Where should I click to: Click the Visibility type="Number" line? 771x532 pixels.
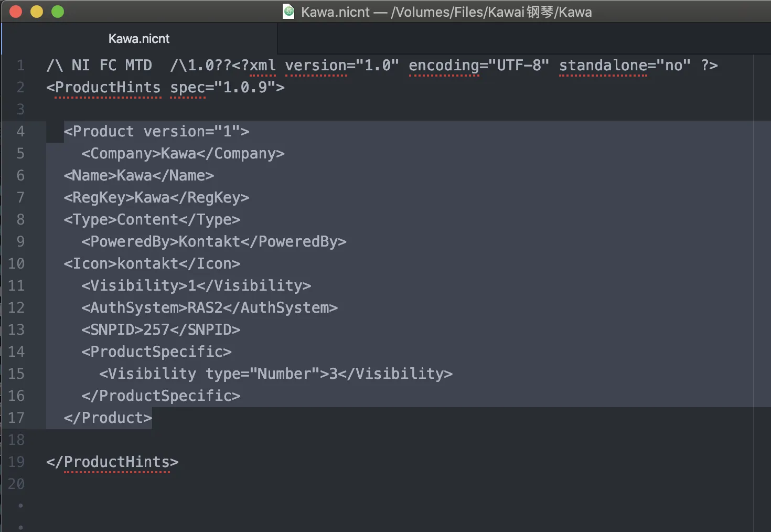(276, 374)
